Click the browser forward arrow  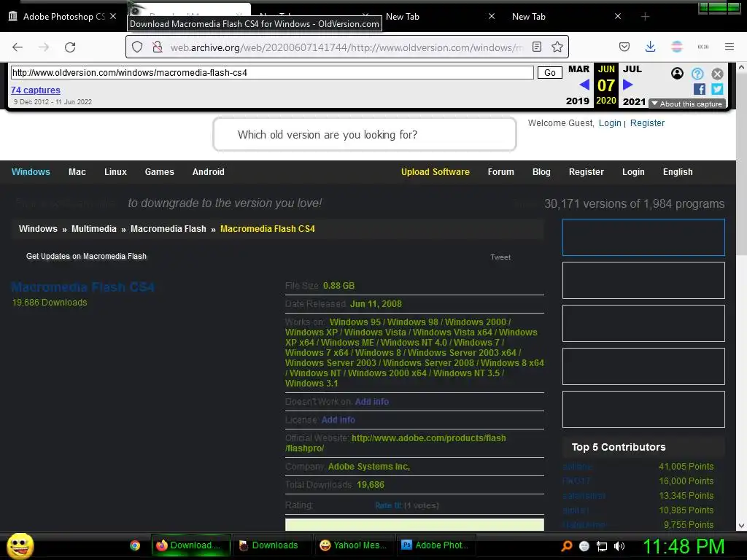point(44,47)
